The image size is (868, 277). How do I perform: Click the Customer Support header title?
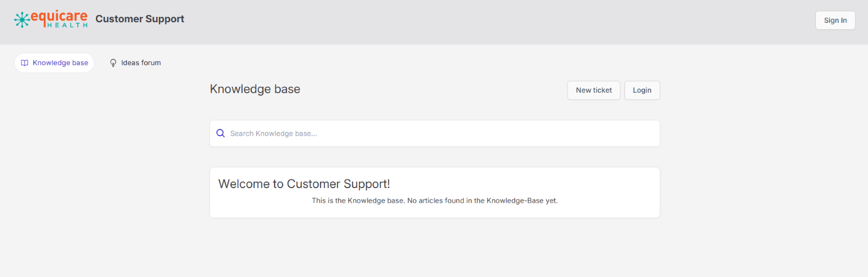pos(140,19)
